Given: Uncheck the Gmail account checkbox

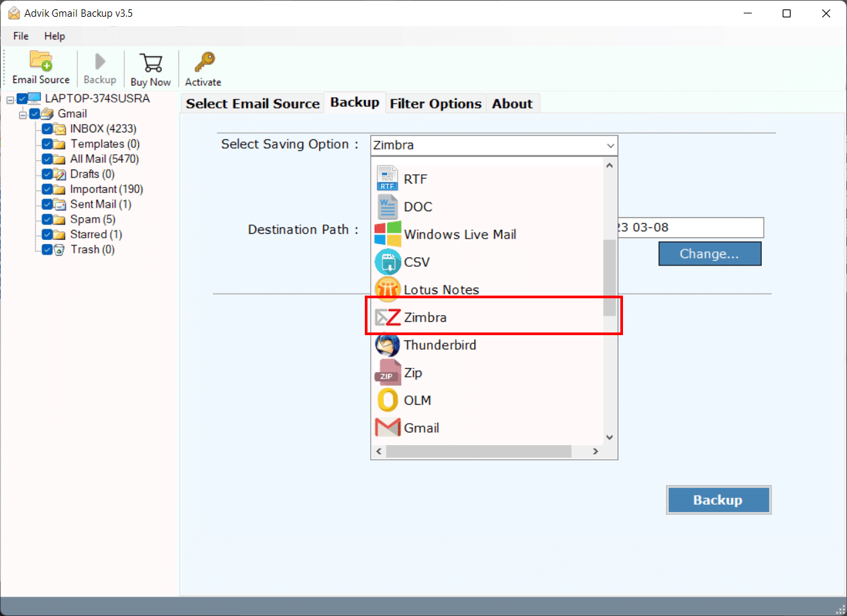Looking at the screenshot, I should point(34,114).
